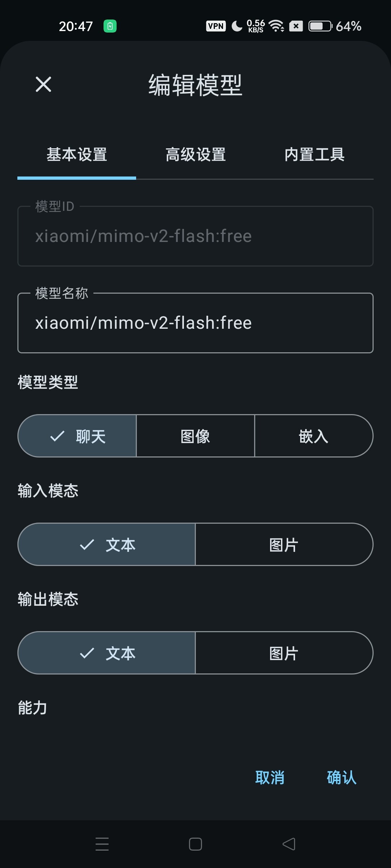The height and width of the screenshot is (868, 391).
Task: Toggle 聊天 model type
Action: click(x=77, y=436)
